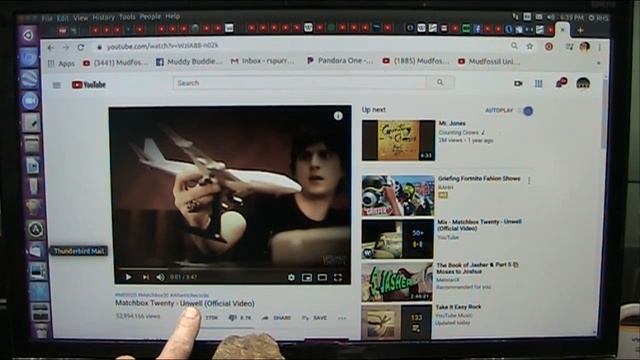Click the YouTube search magnifier button
The height and width of the screenshot is (360, 640).
pyautogui.click(x=440, y=82)
